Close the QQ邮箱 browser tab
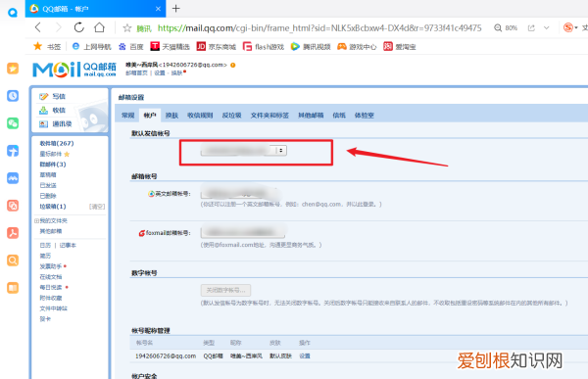Viewport: 588px width, 379px height. point(158,9)
